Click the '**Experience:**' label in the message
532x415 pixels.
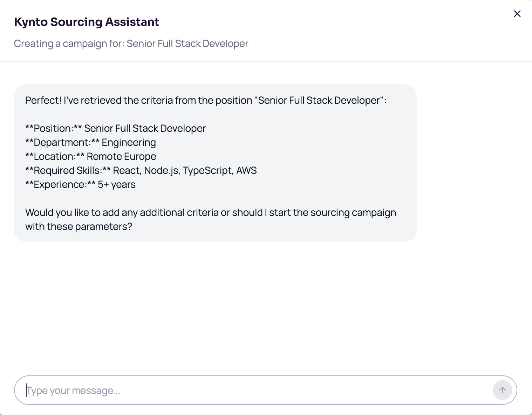tap(60, 184)
